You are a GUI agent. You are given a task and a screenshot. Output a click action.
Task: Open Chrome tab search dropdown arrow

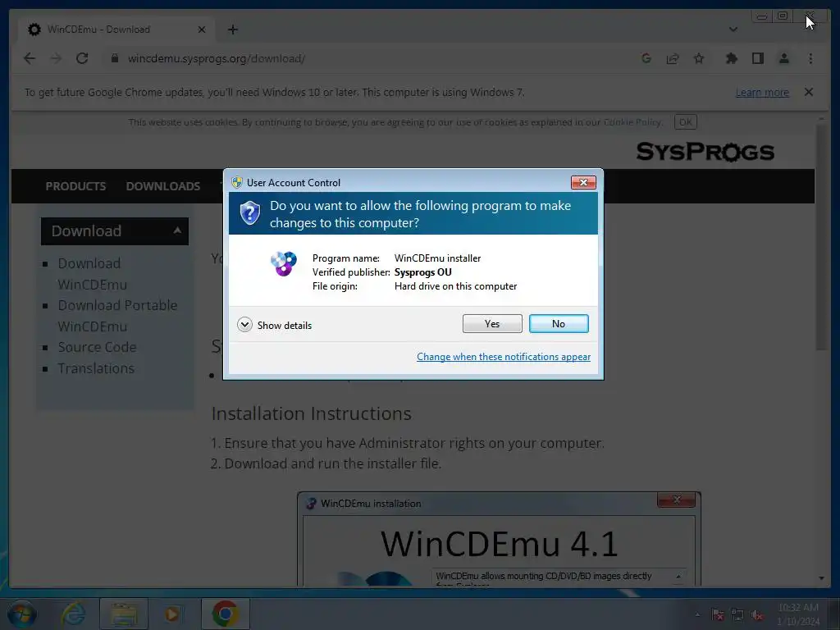(x=733, y=30)
